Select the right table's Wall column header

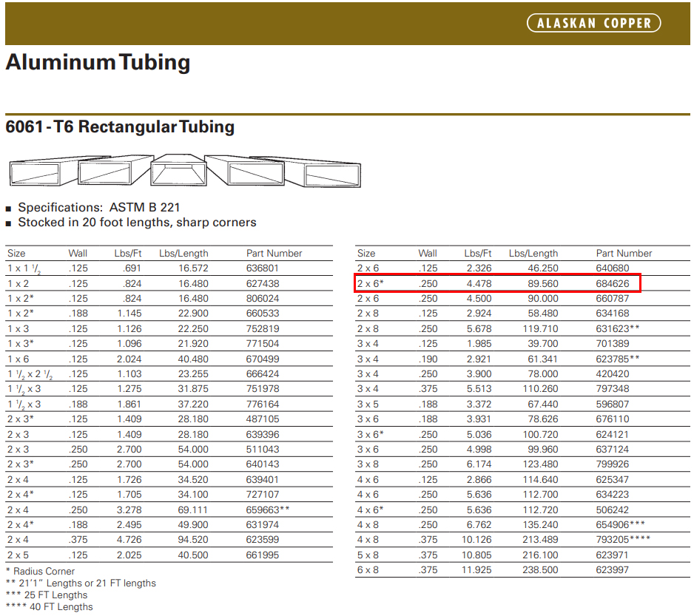[428, 253]
